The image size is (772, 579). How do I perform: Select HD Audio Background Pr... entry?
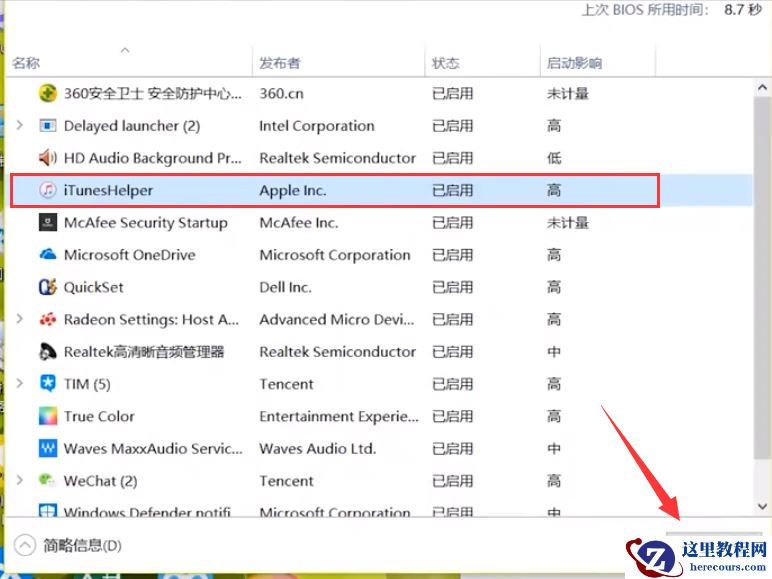(153, 158)
